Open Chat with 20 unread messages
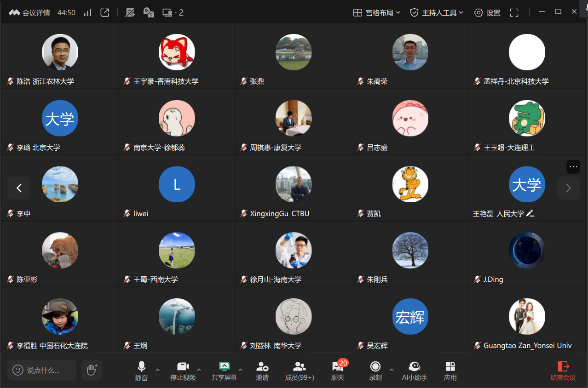588x388 pixels. (338, 371)
